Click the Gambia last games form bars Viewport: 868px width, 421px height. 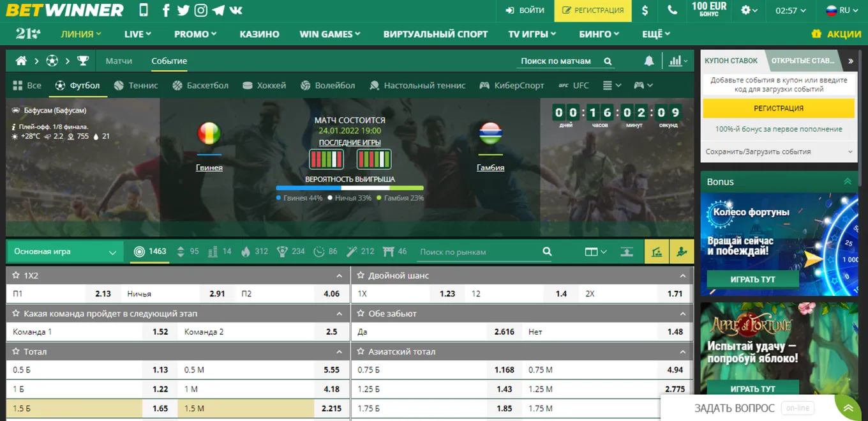click(374, 159)
